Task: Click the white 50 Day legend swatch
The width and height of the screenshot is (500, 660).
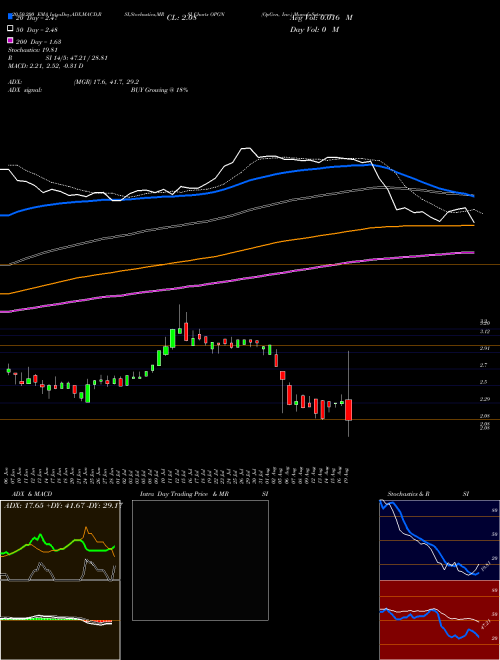Action: 10,29
